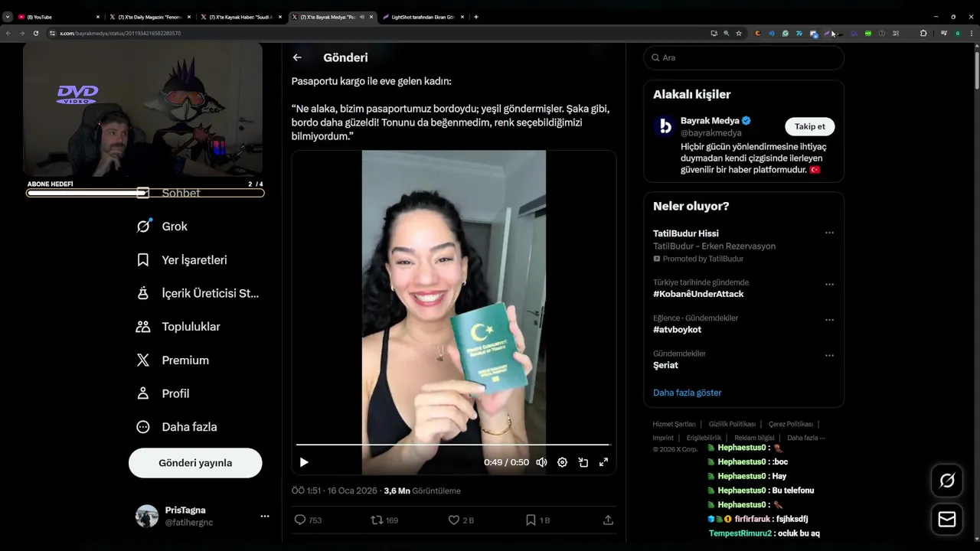980x551 pixels.
Task: Open the Şeriat trending topic
Action: coord(665,365)
